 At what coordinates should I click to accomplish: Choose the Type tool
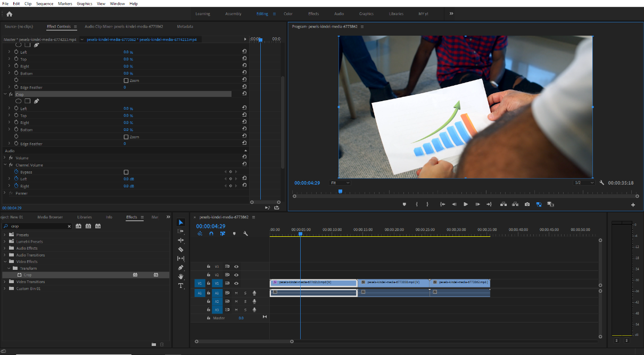pyautogui.click(x=180, y=286)
